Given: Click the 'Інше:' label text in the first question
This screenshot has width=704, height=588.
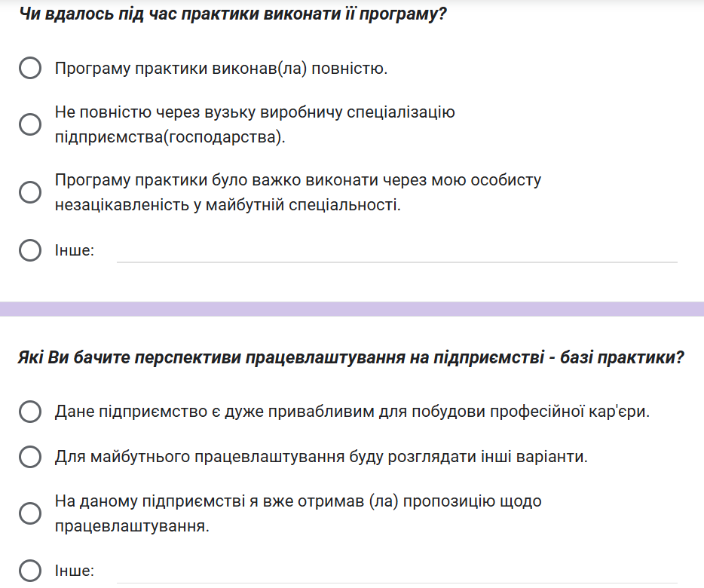Looking at the screenshot, I should tap(75, 251).
